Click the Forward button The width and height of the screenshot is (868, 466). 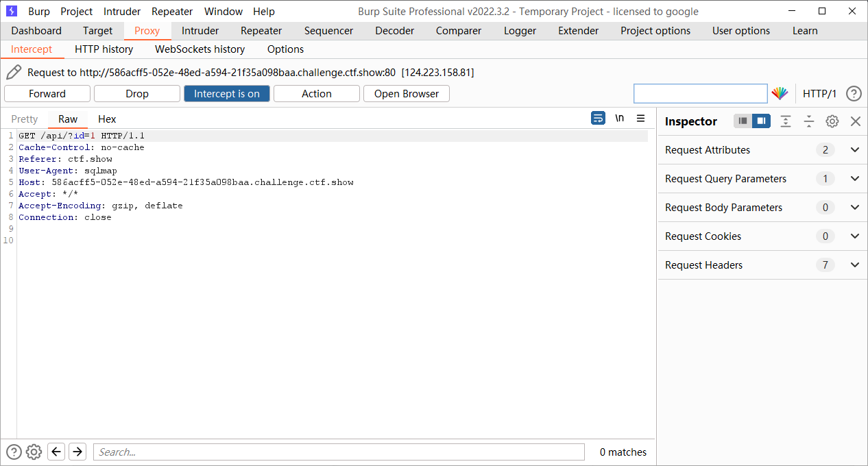coord(47,94)
